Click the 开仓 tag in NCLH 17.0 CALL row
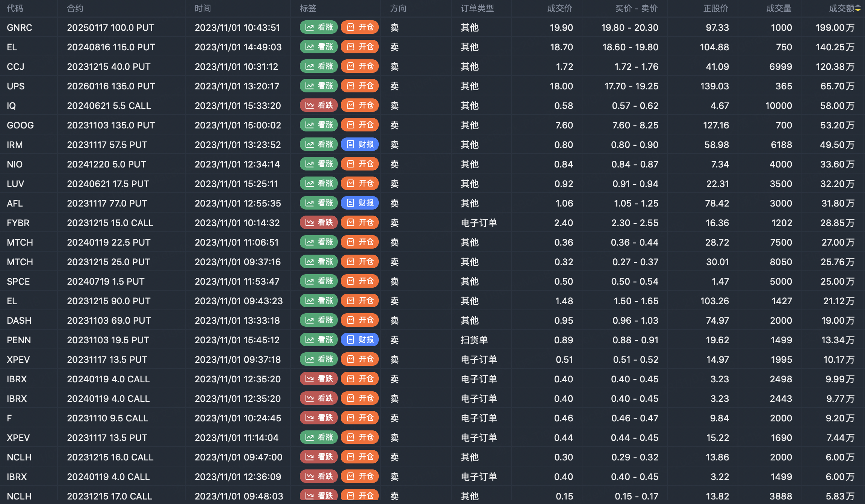Viewport: 865px width, 504px height. (360, 496)
